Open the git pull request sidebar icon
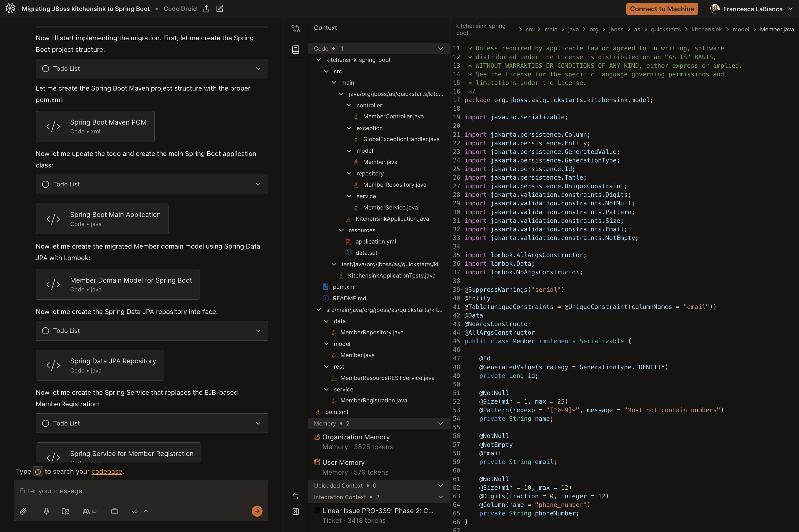The width and height of the screenshot is (799, 532). (x=296, y=28)
